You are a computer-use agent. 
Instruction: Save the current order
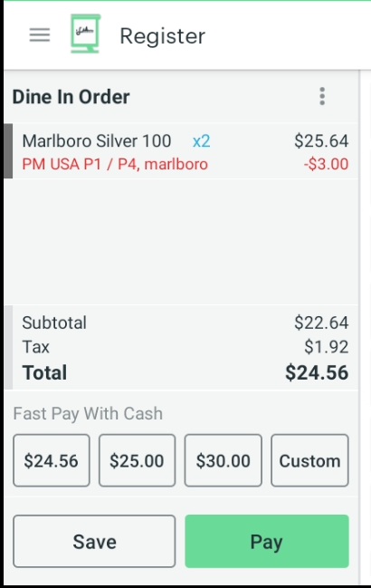[94, 541]
